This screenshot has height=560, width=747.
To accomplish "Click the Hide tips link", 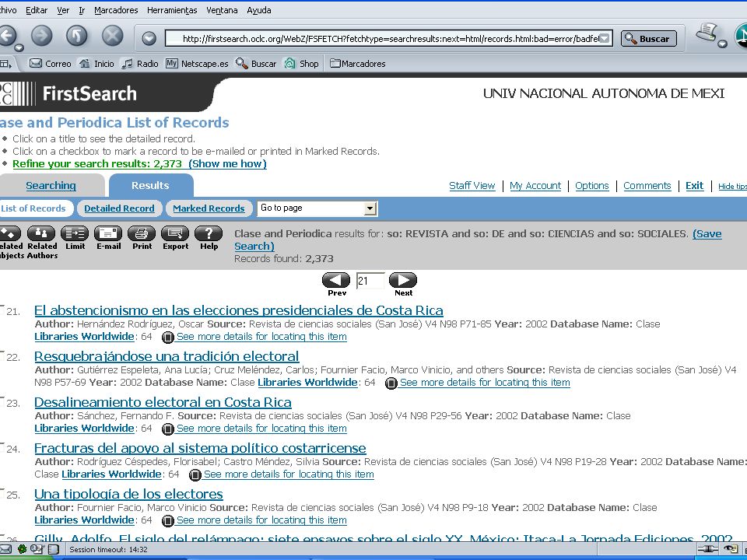I will pyautogui.click(x=733, y=186).
